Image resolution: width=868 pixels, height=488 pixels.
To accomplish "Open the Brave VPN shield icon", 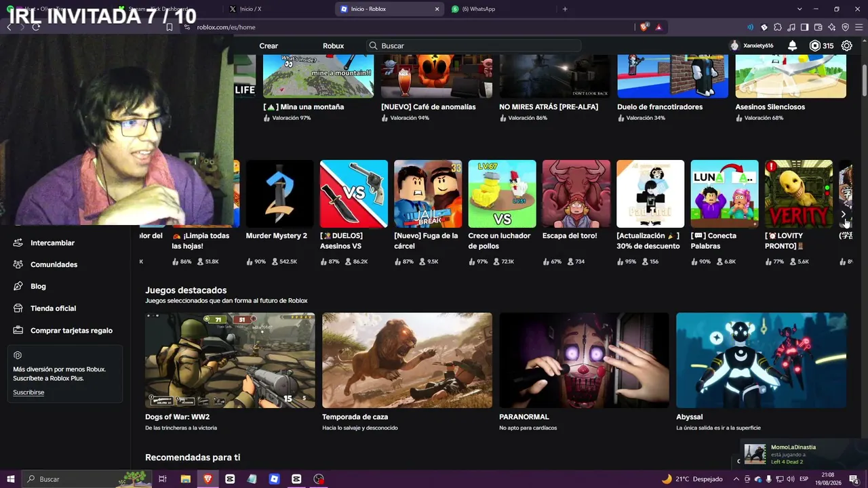I will [845, 27].
